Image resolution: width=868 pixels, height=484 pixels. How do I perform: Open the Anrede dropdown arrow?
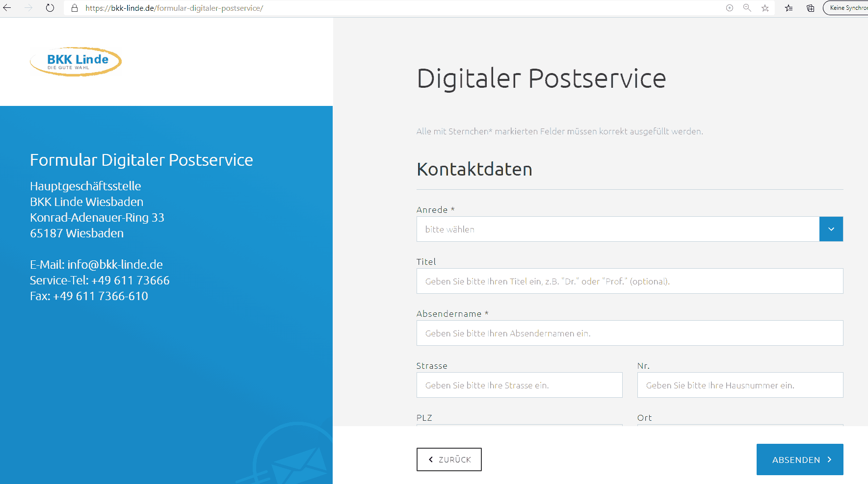tap(831, 229)
